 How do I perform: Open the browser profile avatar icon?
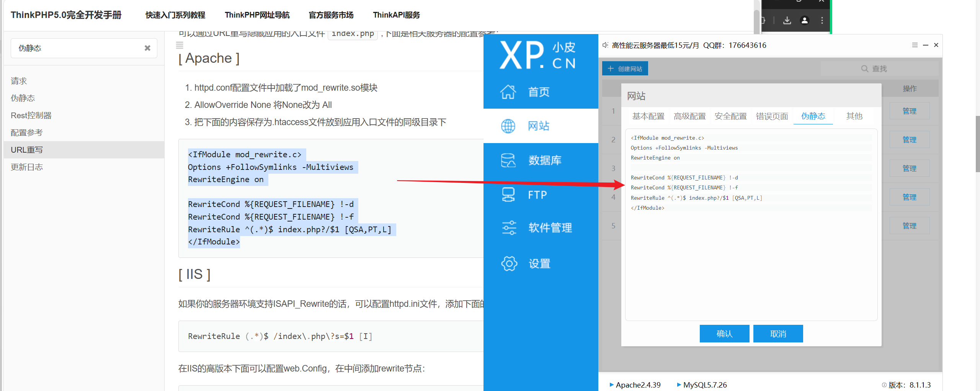point(805,20)
